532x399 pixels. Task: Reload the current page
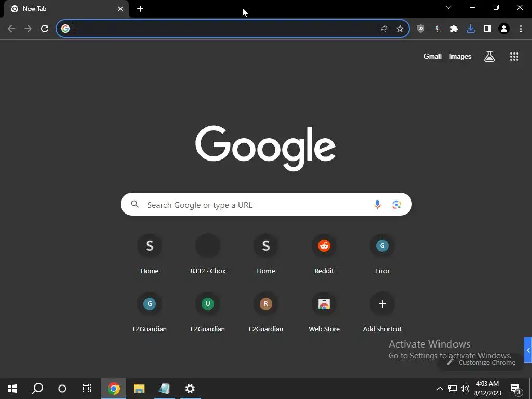coord(45,29)
